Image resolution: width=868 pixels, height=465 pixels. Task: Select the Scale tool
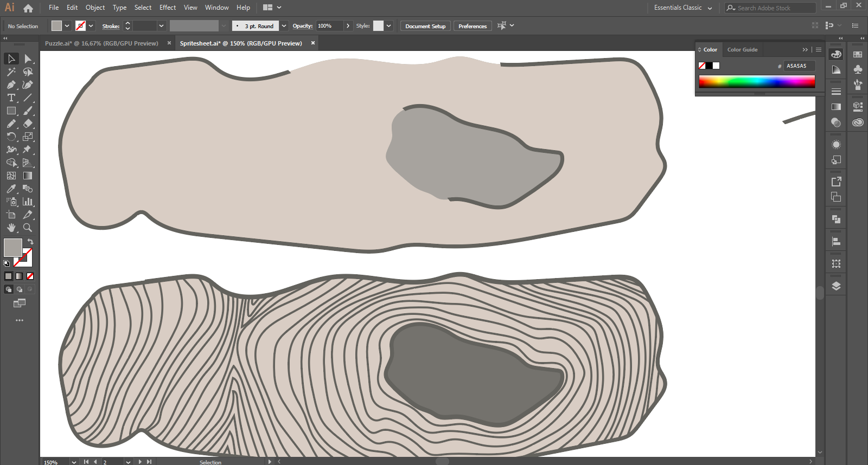[x=28, y=137]
